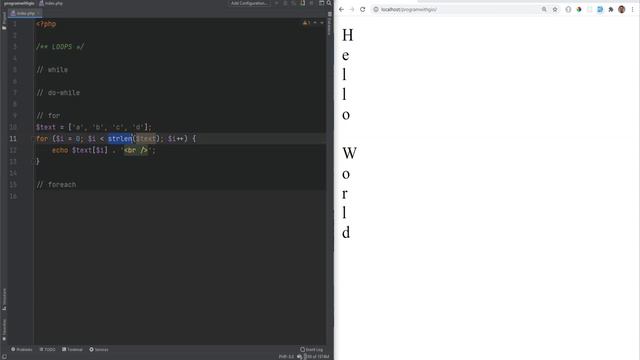This screenshot has height=360, width=640.
Task: Click the PHP version status bar entry
Action: (x=286, y=356)
